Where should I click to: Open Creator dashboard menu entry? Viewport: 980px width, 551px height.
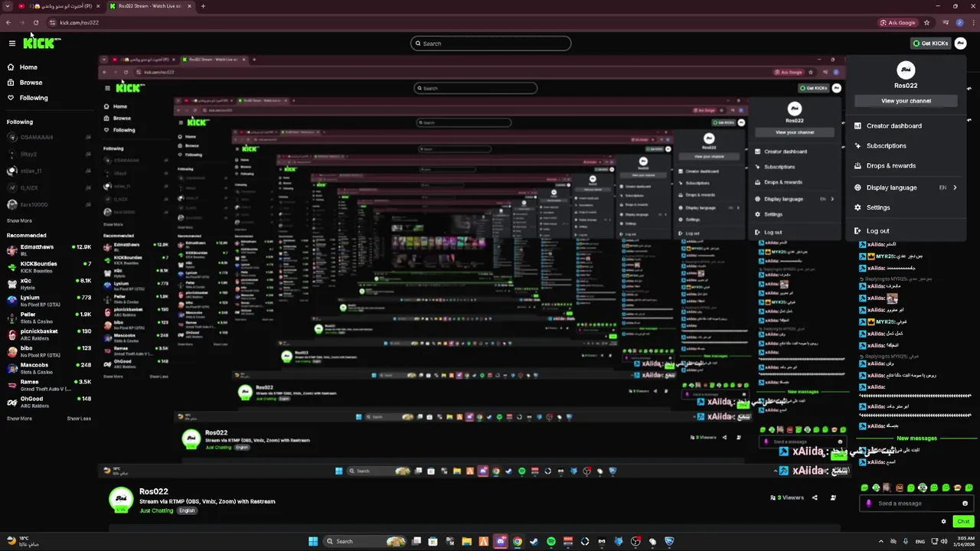click(893, 126)
